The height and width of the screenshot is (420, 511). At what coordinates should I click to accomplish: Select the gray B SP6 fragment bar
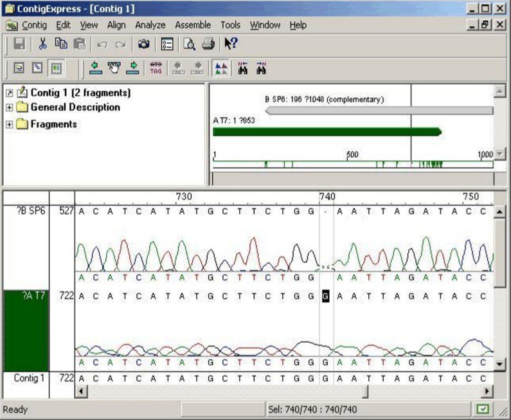tap(379, 111)
